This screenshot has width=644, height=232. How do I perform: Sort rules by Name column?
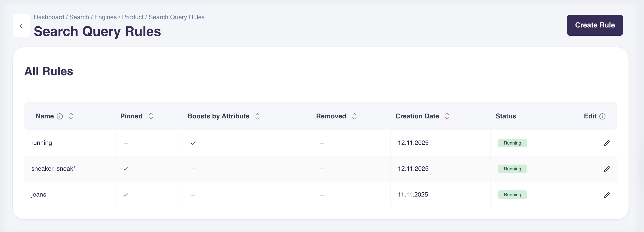(x=71, y=116)
